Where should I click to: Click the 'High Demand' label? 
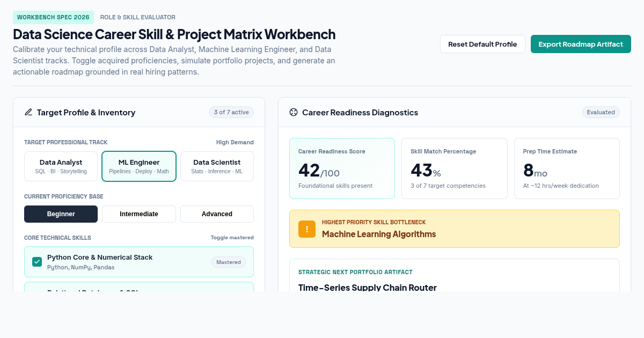235,142
